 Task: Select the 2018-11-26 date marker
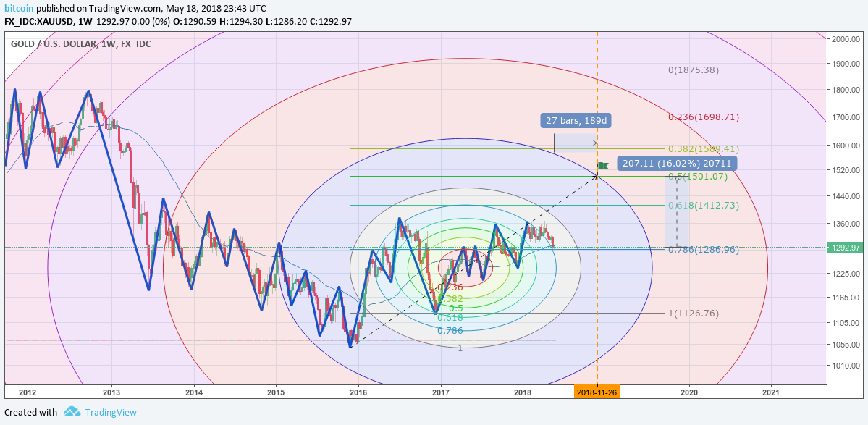[x=597, y=392]
